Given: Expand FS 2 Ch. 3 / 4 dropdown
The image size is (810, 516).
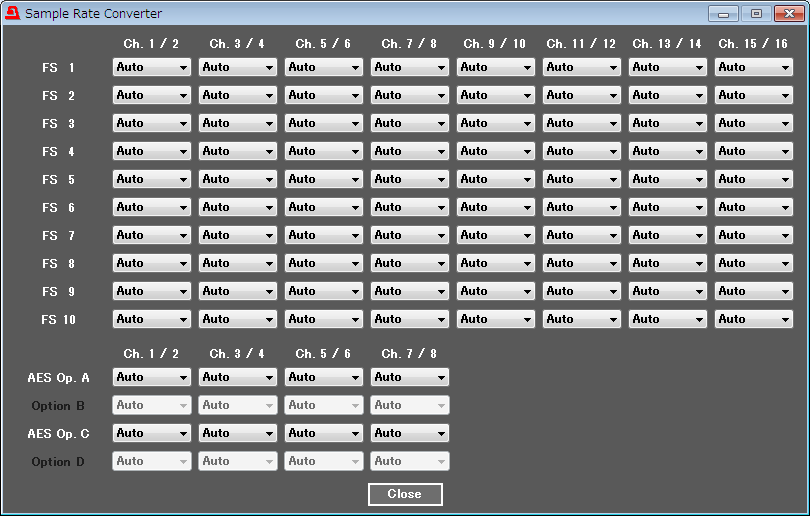Looking at the screenshot, I should coord(237,95).
